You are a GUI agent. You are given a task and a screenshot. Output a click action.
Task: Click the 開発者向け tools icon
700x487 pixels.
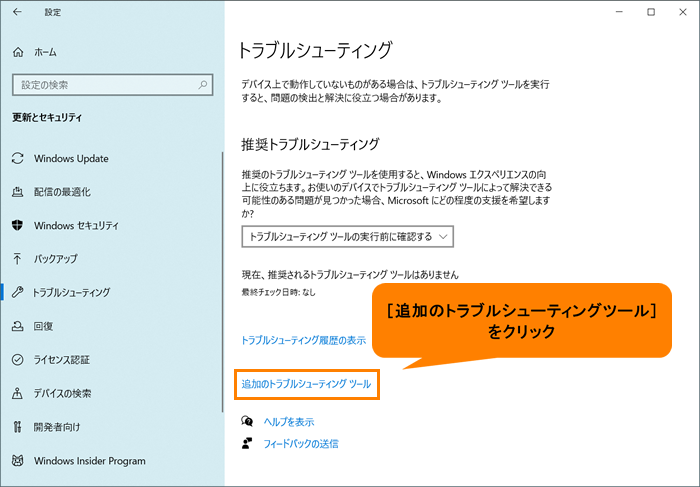[x=17, y=427]
